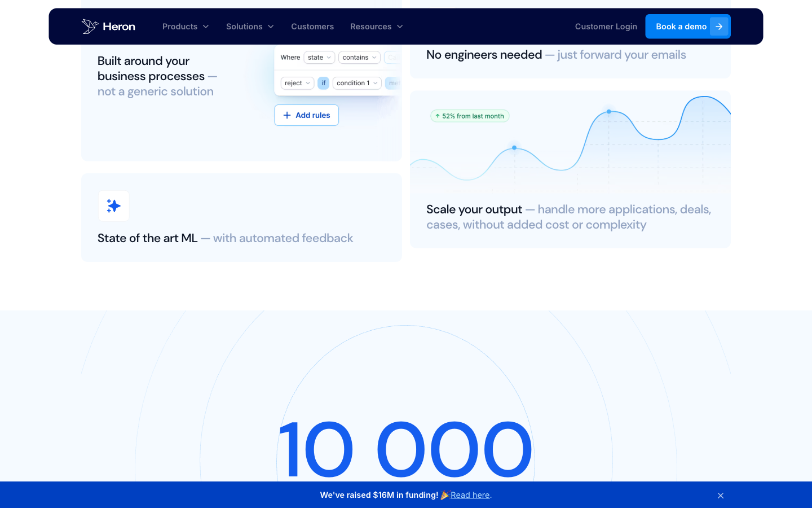The height and width of the screenshot is (508, 812).
Task: Open the reject dropdown
Action: pyautogui.click(x=297, y=83)
